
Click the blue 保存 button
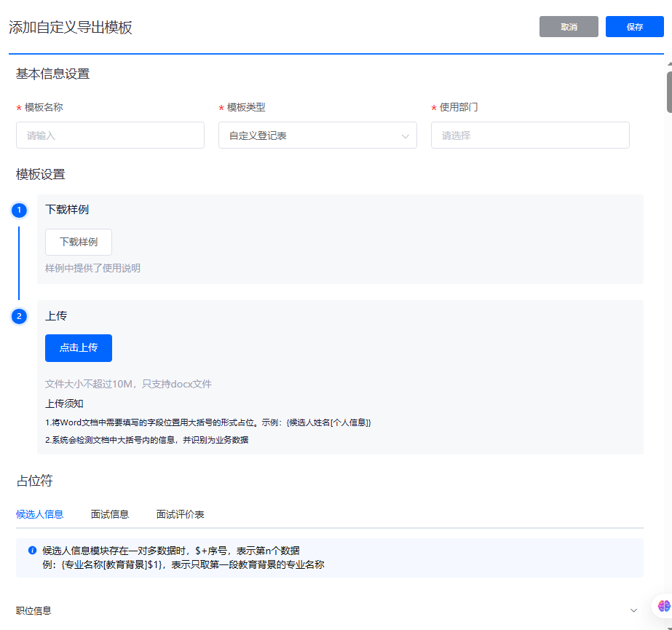pyautogui.click(x=634, y=27)
